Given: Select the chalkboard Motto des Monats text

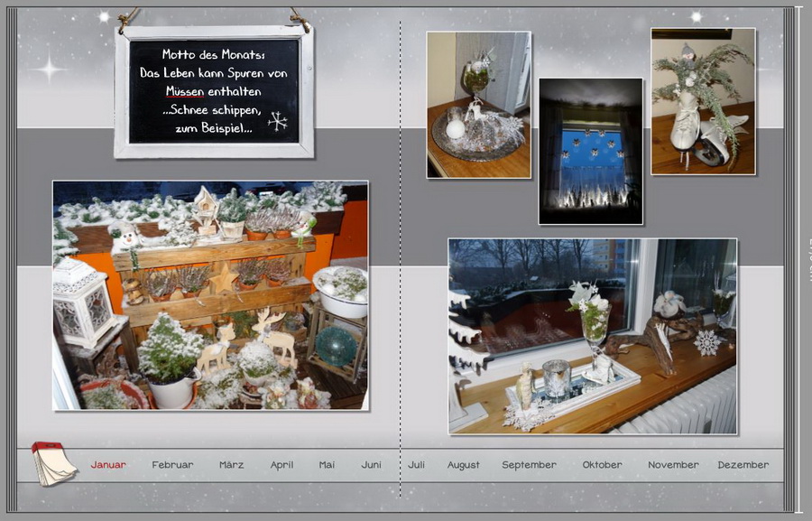Looking at the screenshot, I should [213, 91].
